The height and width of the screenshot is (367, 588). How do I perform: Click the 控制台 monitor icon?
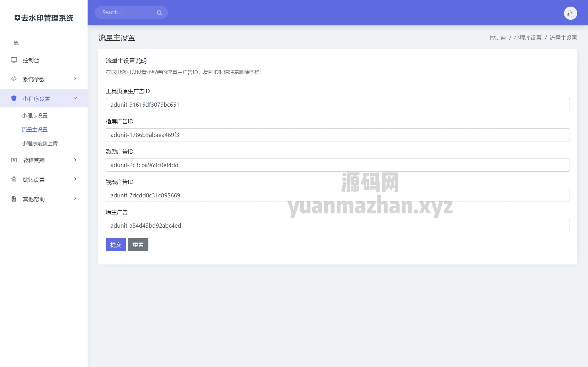pyautogui.click(x=14, y=60)
